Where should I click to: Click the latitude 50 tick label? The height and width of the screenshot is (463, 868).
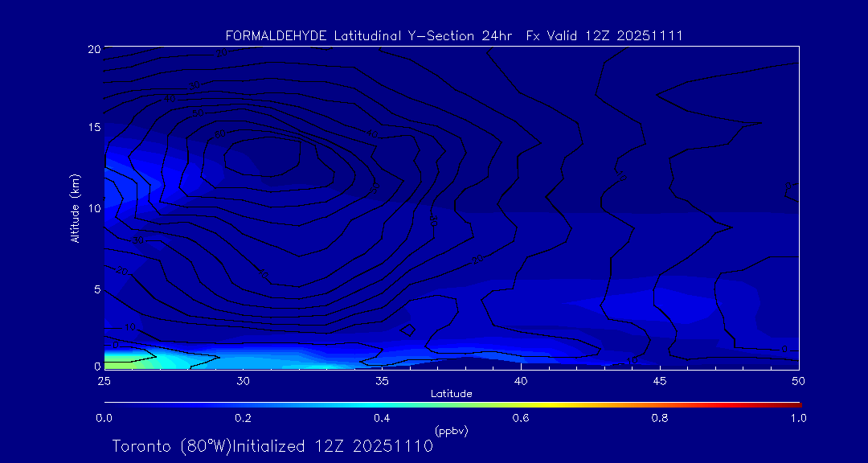point(799,380)
